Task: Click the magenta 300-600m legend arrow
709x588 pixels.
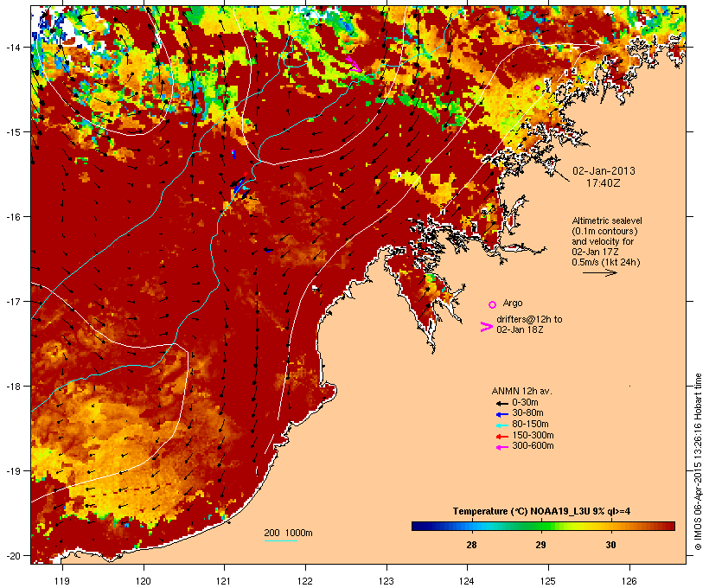Action: point(501,447)
